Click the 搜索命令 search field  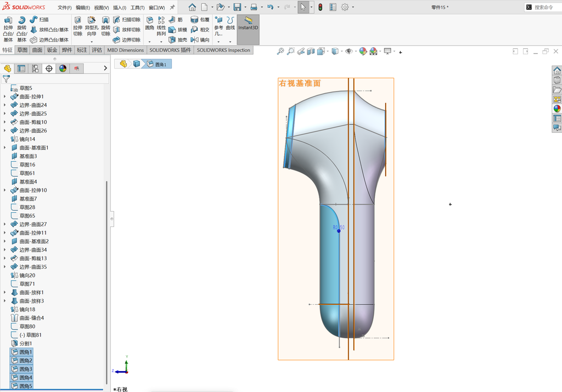pos(544,7)
